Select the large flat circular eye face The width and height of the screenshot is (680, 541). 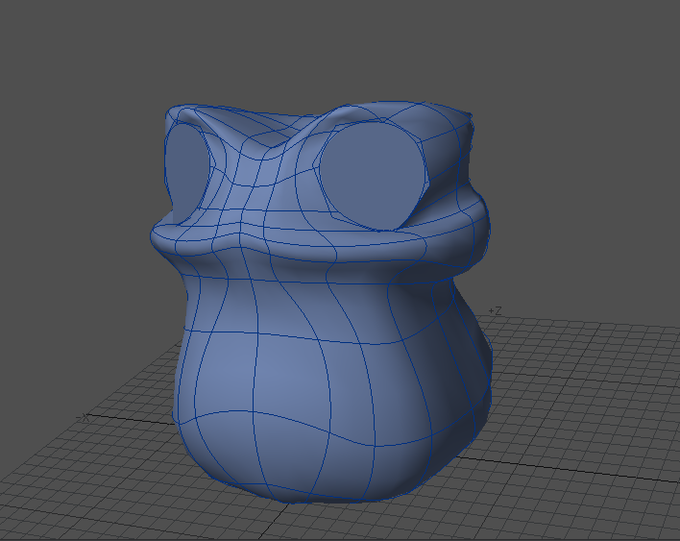tap(372, 175)
